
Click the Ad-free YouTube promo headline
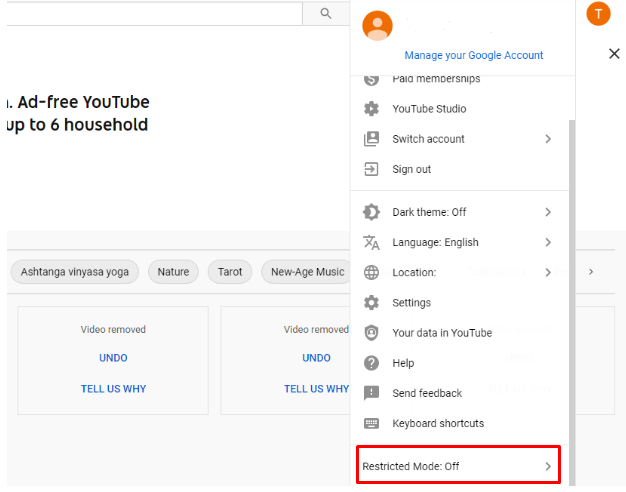tap(78, 113)
